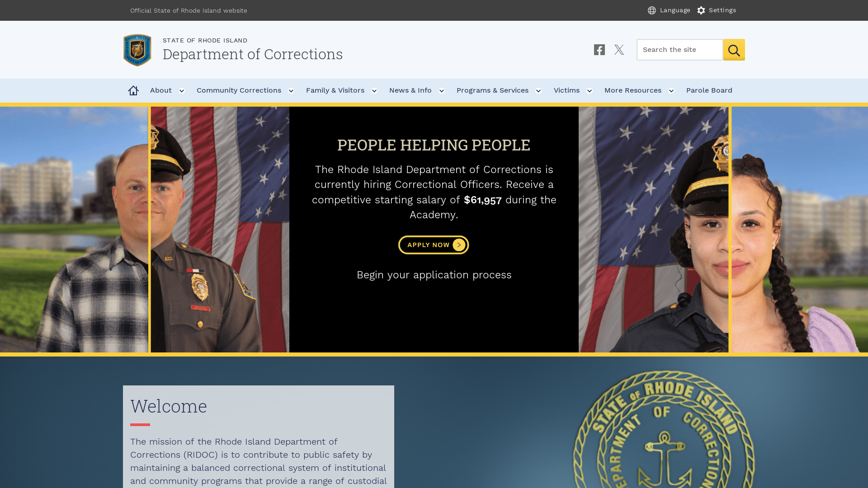The height and width of the screenshot is (488, 868).
Task: Open the Family & Visitors menu item
Action: (335, 90)
